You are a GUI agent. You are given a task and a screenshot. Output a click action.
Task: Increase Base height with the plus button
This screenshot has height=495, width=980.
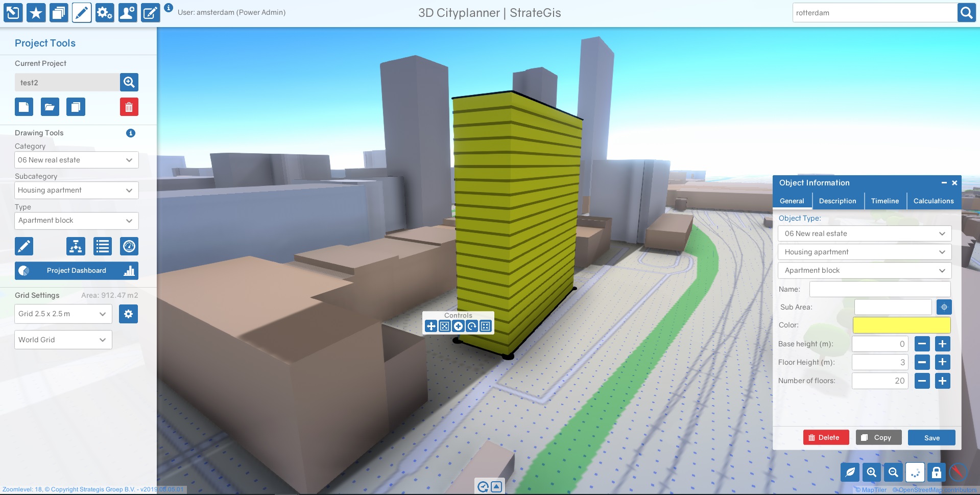pyautogui.click(x=943, y=344)
